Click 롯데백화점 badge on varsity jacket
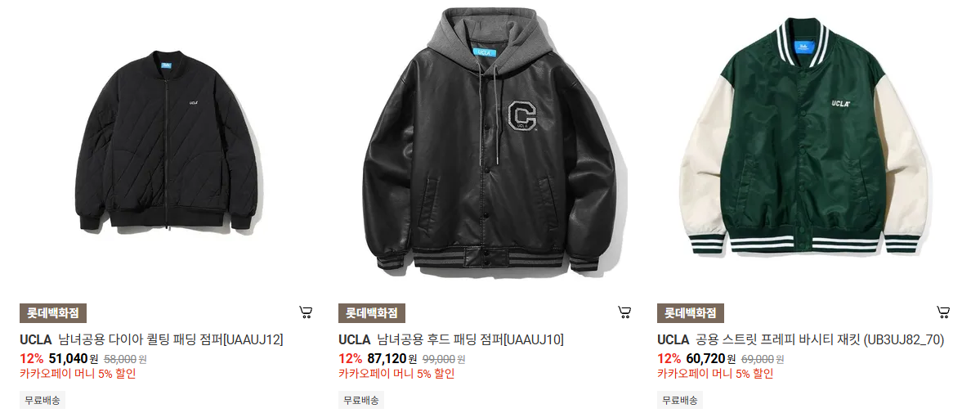This screenshot has height=413, width=980. click(x=691, y=313)
